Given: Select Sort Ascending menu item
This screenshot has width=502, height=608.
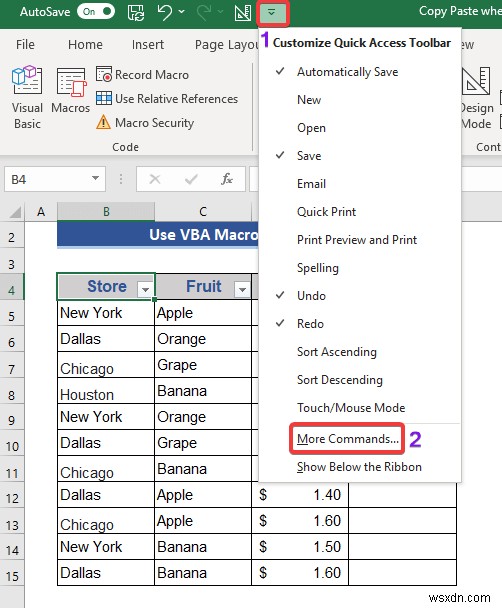Looking at the screenshot, I should pyautogui.click(x=360, y=352).
